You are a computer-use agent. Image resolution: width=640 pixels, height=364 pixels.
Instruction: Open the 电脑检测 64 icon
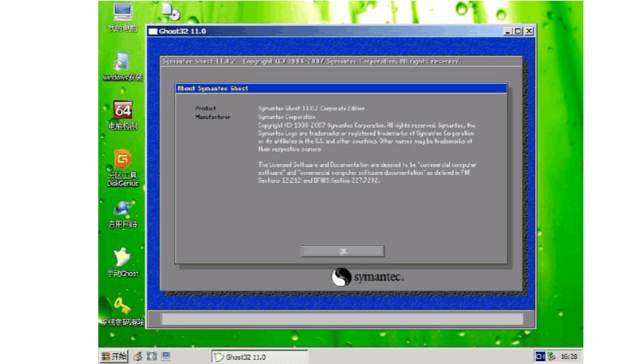(x=122, y=115)
